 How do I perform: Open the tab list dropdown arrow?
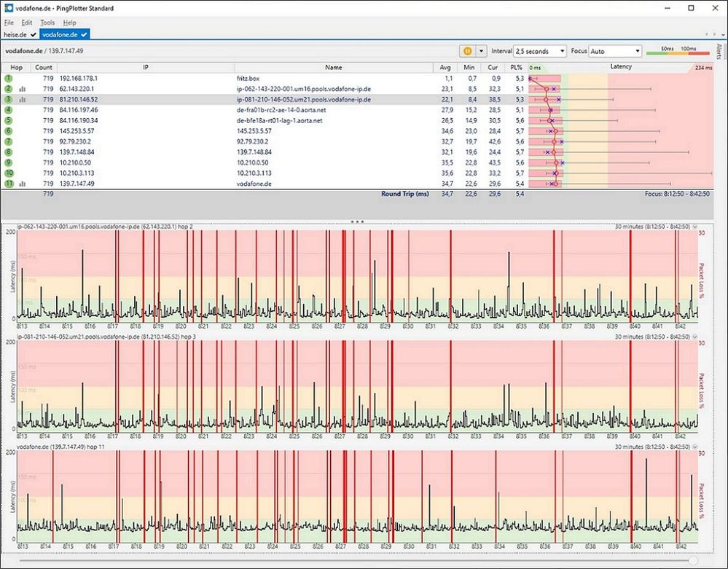pyautogui.click(x=723, y=35)
